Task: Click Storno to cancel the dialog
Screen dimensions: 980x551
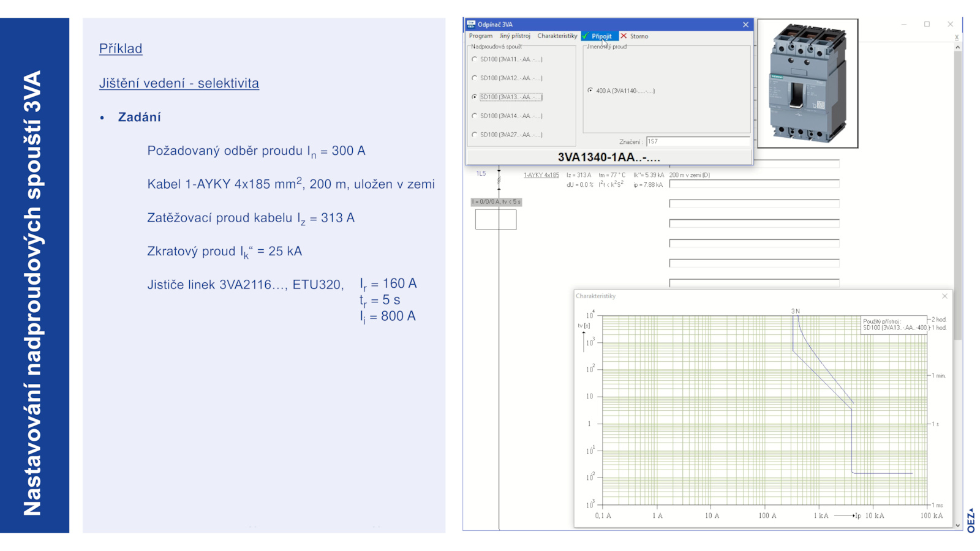Action: click(x=635, y=36)
